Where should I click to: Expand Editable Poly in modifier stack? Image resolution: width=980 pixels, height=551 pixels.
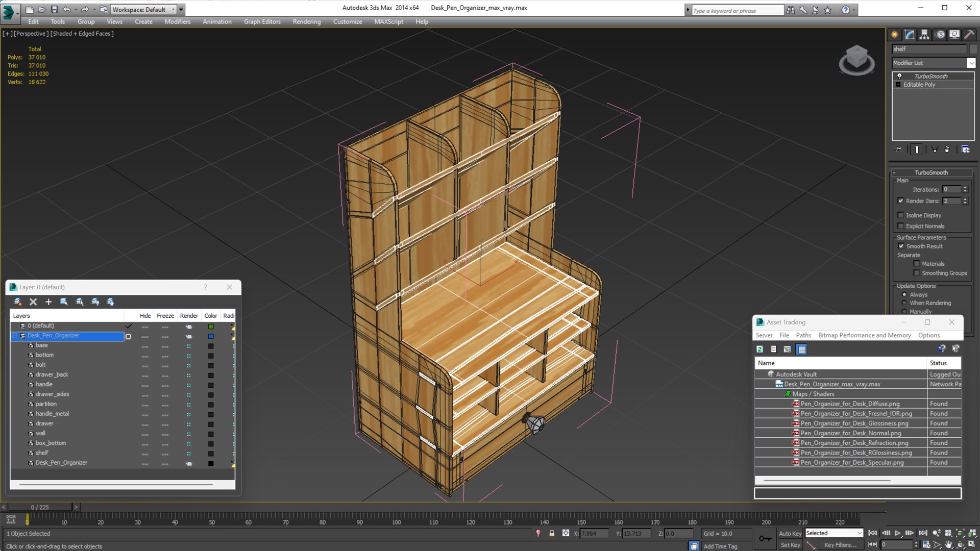[x=898, y=85]
